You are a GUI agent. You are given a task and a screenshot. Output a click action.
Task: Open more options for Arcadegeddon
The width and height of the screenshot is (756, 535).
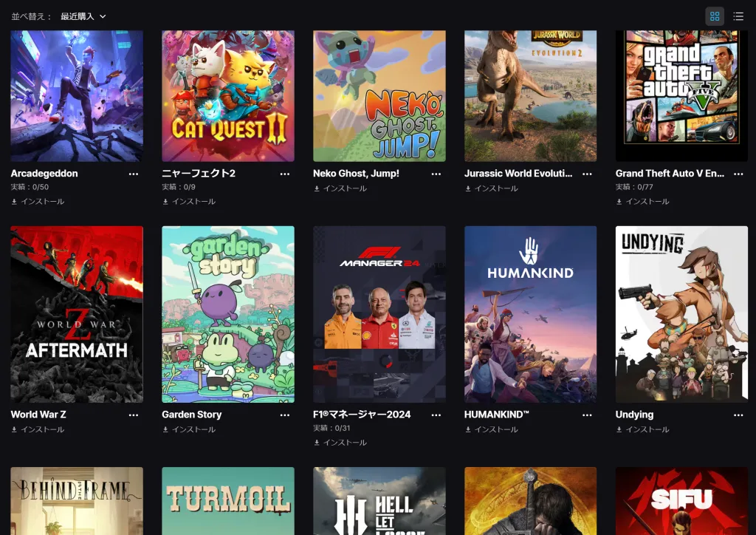click(x=134, y=174)
